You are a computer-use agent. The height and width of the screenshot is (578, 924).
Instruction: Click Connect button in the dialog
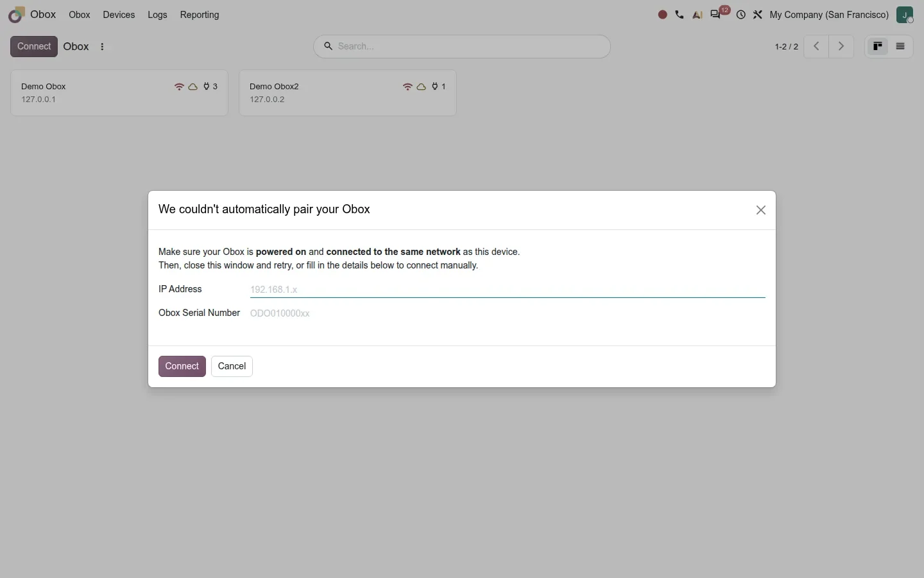tap(182, 366)
